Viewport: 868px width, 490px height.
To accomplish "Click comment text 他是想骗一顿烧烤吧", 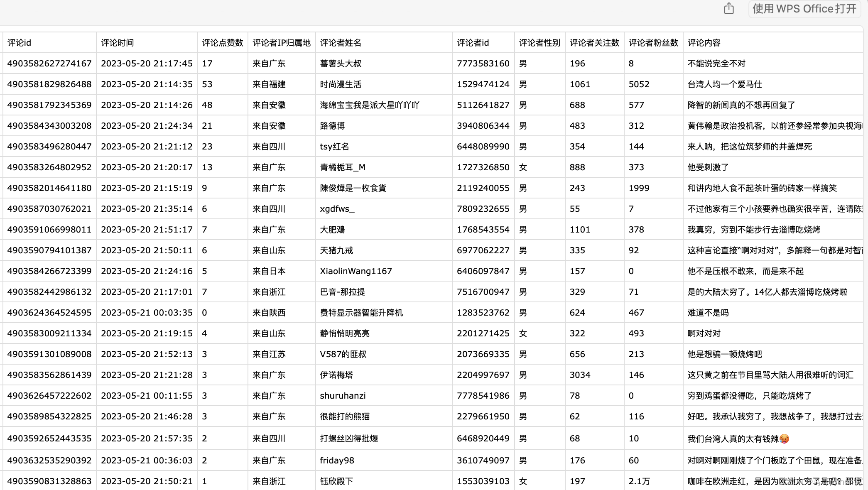I will [725, 354].
